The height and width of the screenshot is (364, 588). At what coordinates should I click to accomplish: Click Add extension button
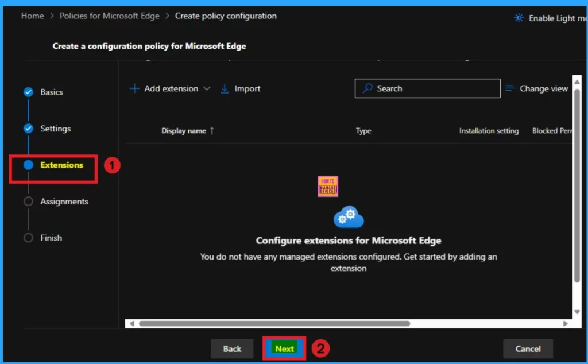170,89
